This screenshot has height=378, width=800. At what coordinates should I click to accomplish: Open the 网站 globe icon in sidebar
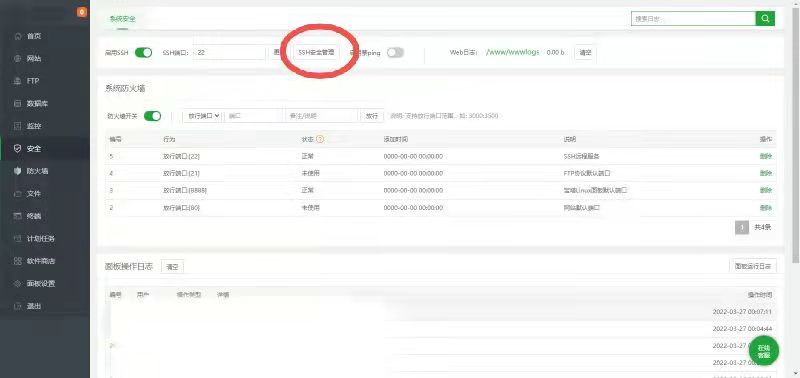18,59
